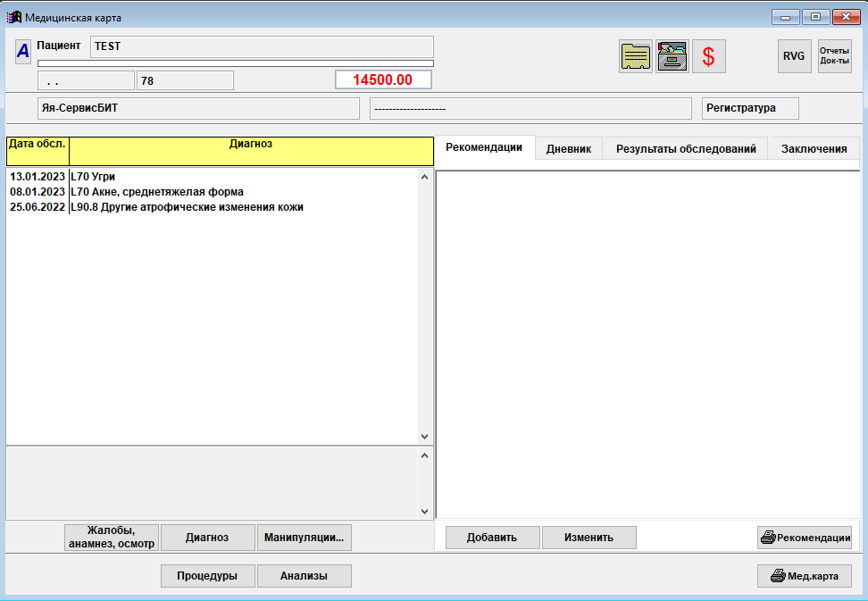Switch to the Дневник tab

[569, 149]
